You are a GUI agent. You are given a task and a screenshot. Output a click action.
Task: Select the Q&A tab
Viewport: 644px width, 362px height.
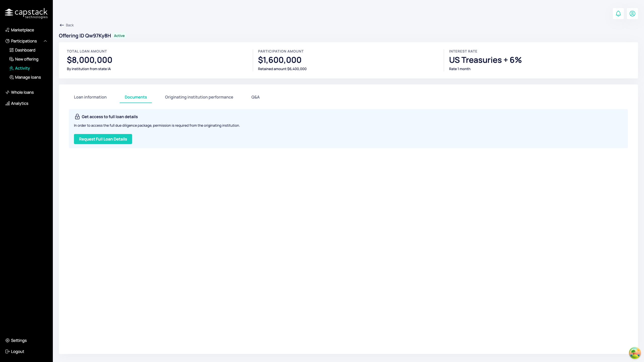pyautogui.click(x=255, y=97)
